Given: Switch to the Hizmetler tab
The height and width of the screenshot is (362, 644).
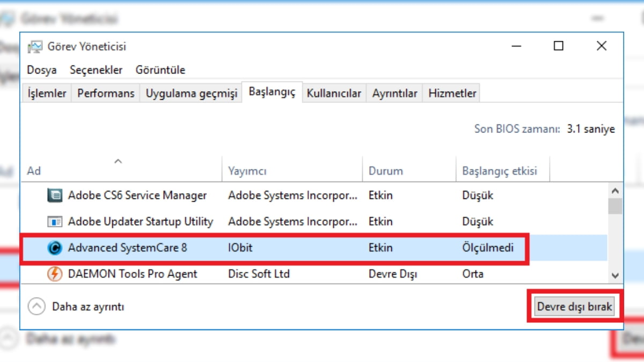Looking at the screenshot, I should point(452,92).
